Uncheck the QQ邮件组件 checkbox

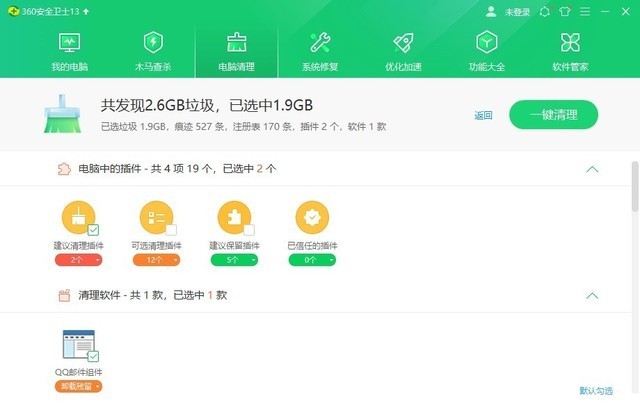(93, 356)
